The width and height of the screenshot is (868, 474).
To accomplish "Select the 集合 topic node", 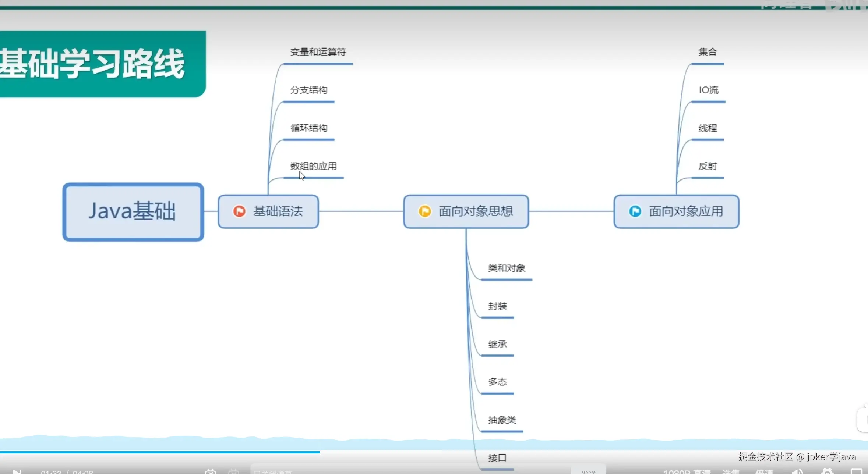I will click(708, 52).
